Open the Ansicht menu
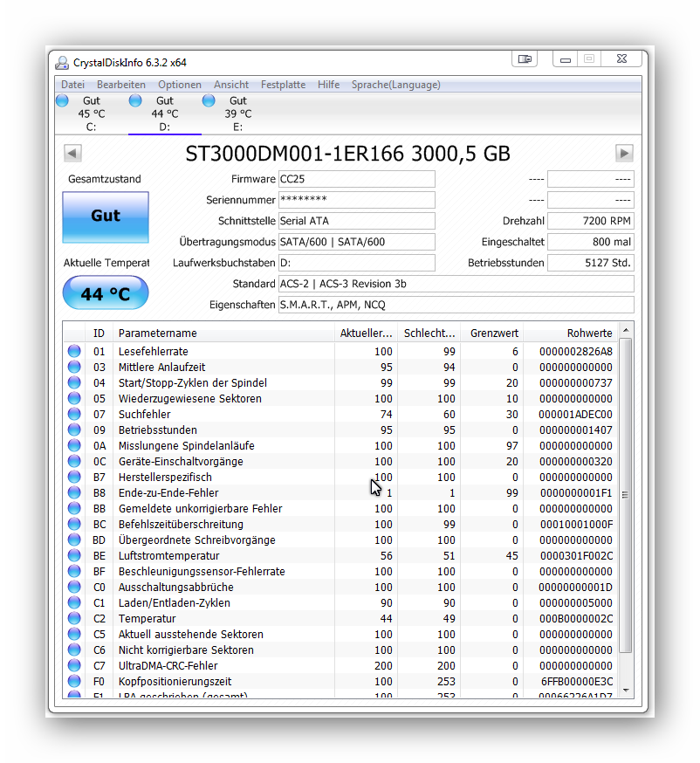The height and width of the screenshot is (763, 700). click(x=231, y=84)
